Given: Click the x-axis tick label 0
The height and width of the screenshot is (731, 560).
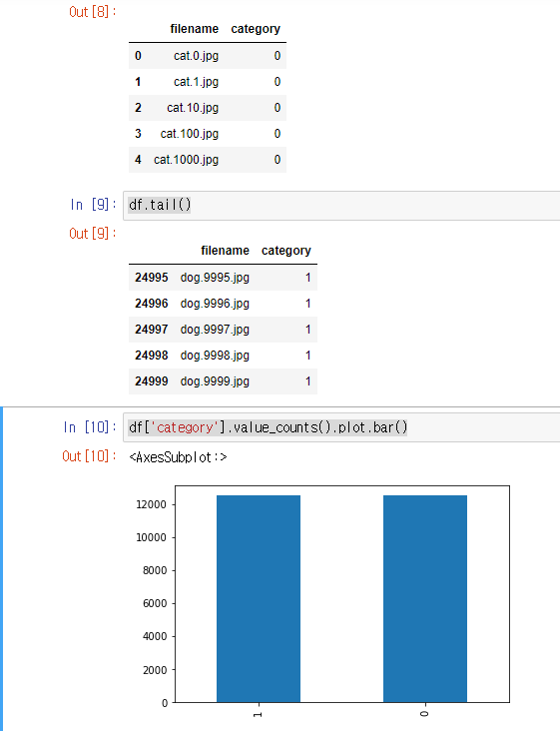Looking at the screenshot, I should 424,714.
